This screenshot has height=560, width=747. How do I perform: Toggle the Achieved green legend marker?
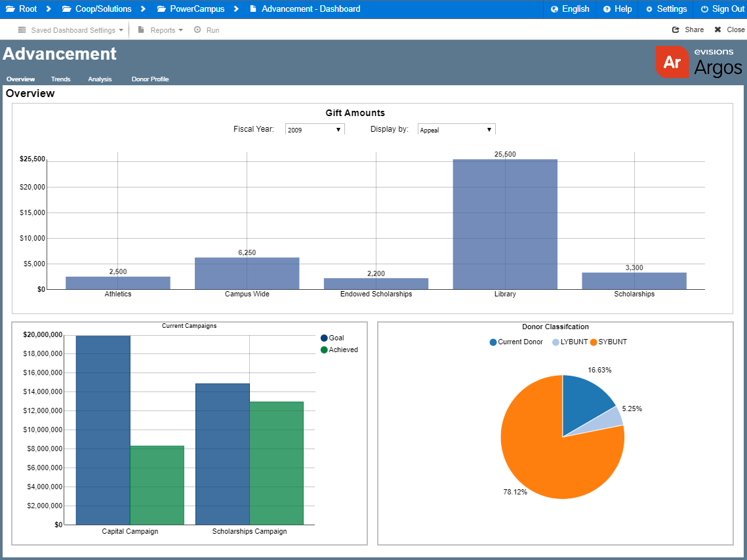(324, 350)
